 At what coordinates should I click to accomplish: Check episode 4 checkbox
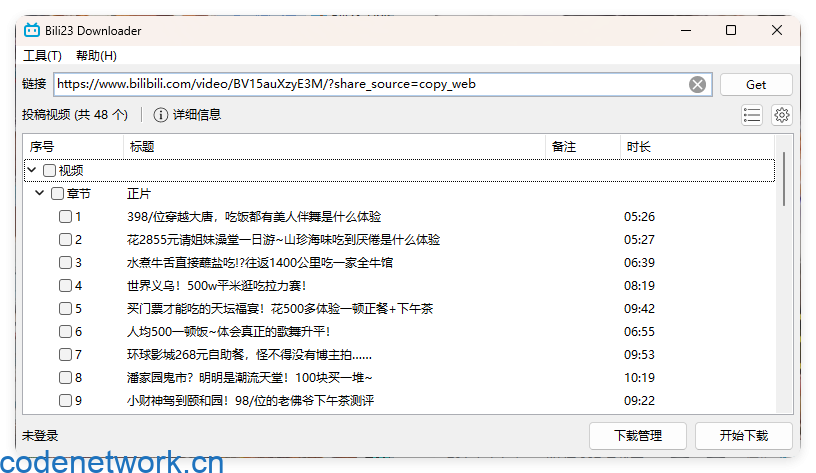[66, 285]
